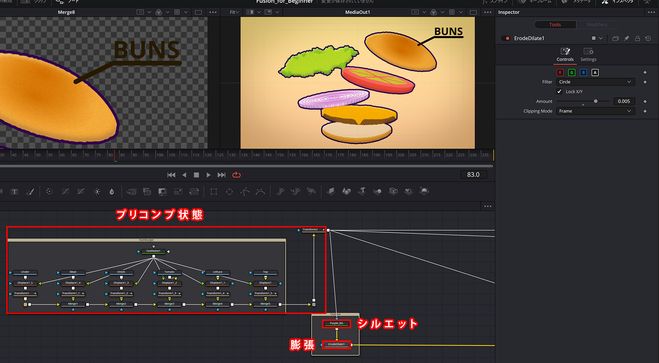Click the Play forward button
The image size is (659, 363).
208,175
